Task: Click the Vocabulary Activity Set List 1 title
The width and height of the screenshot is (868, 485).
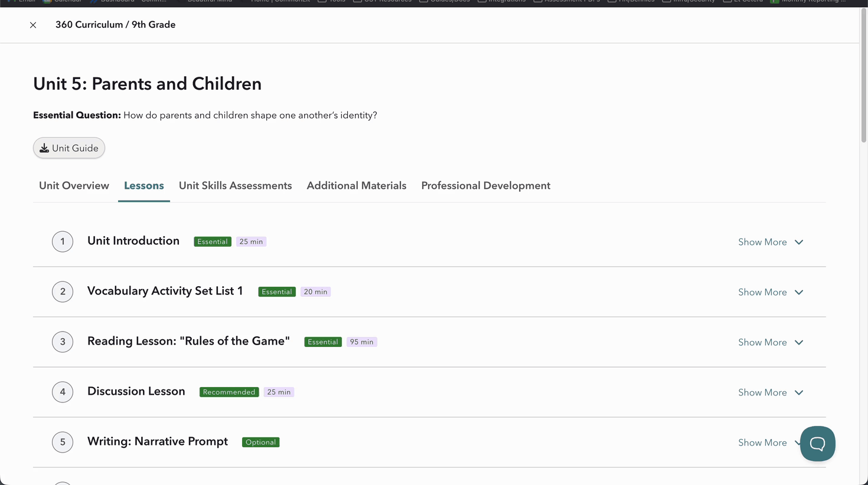Action: (165, 291)
